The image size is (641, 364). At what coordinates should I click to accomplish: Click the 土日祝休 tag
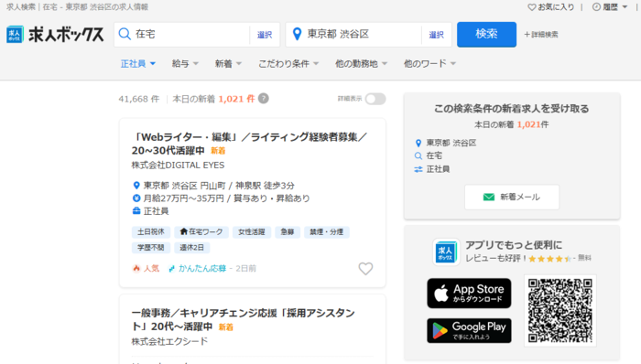151,231
